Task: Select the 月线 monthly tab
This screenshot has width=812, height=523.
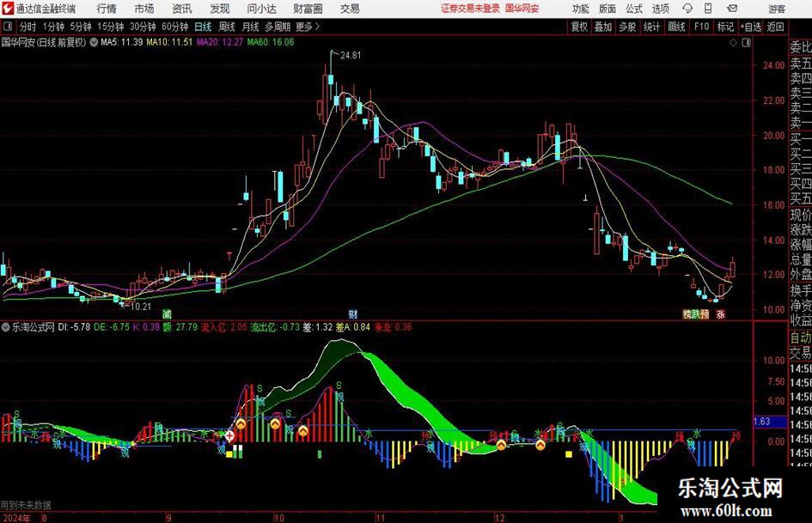Action: 250,27
